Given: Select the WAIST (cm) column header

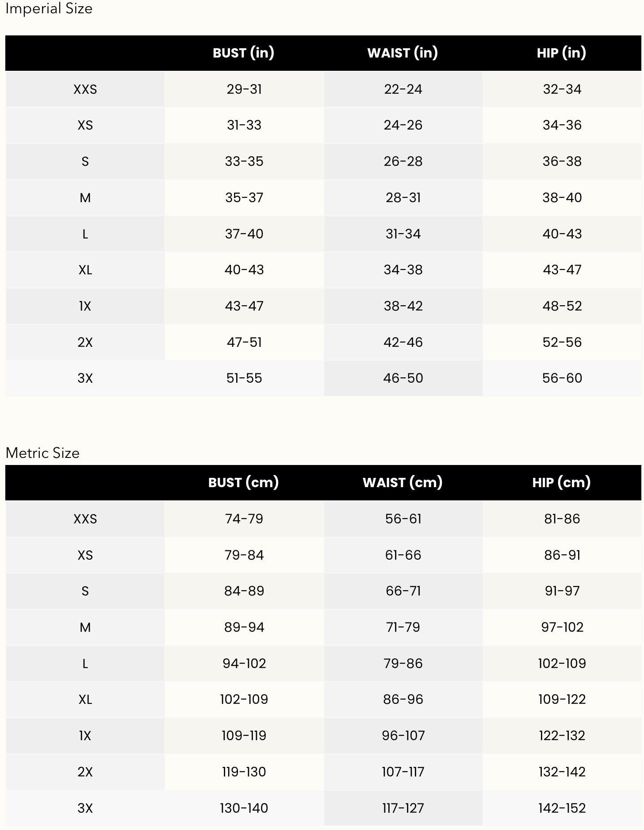Looking at the screenshot, I should (x=402, y=482).
